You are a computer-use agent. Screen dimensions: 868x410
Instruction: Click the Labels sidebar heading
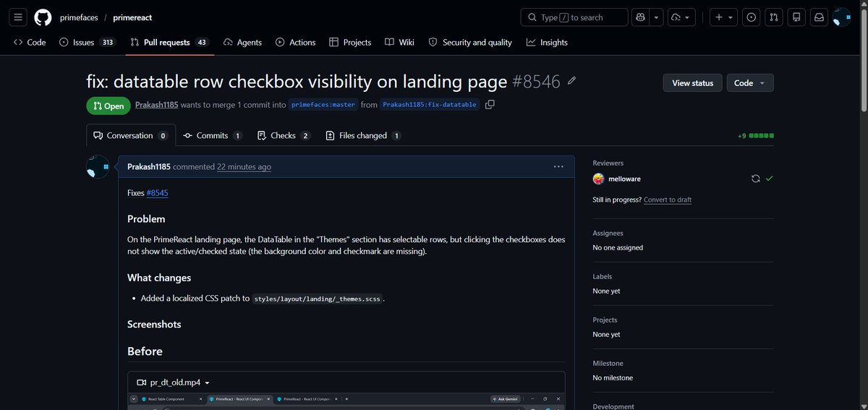602,277
